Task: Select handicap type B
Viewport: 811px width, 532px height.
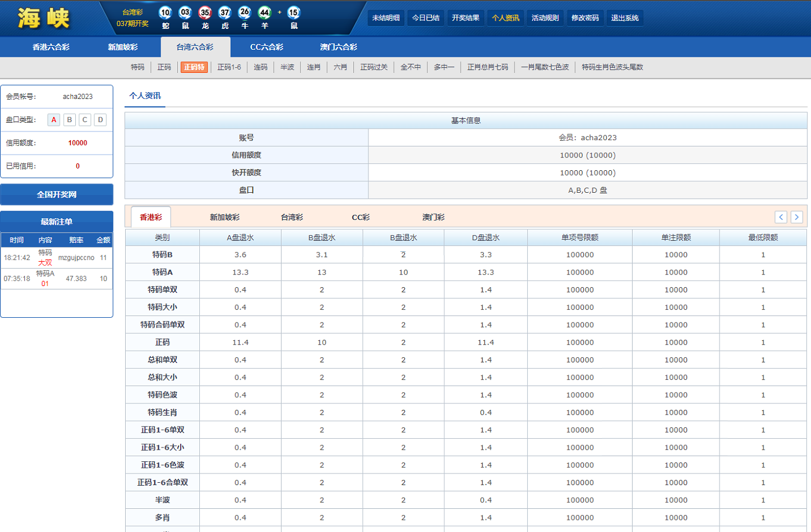Action: (70, 120)
